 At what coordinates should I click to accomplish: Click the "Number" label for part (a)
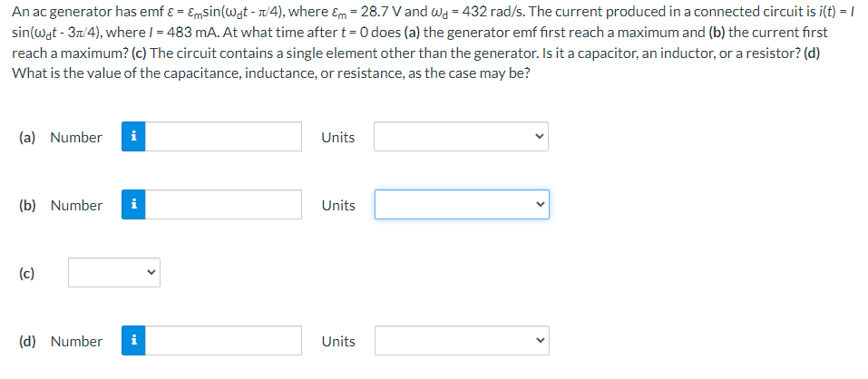pyautogui.click(x=76, y=137)
